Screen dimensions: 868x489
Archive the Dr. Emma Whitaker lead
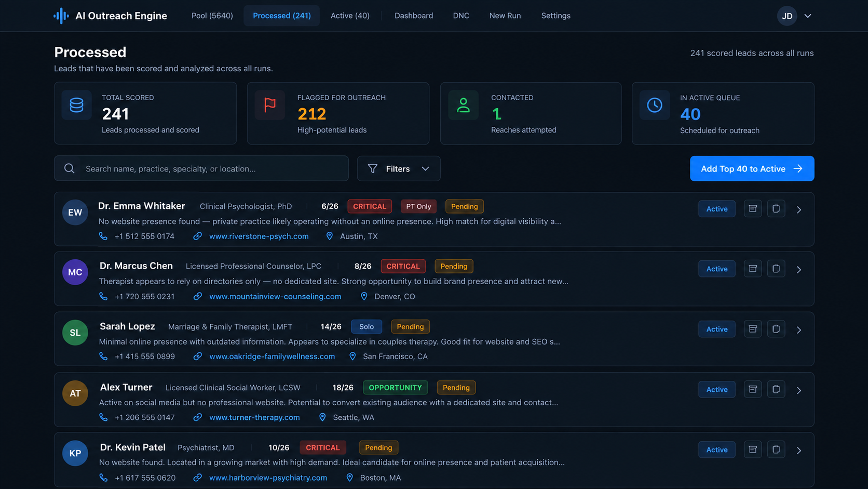(x=753, y=209)
